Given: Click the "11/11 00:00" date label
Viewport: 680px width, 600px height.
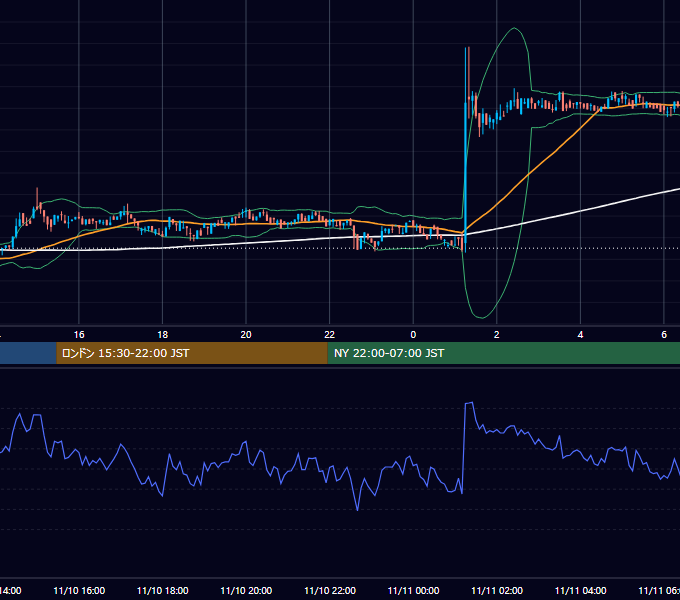Looking at the screenshot, I should point(413,590).
